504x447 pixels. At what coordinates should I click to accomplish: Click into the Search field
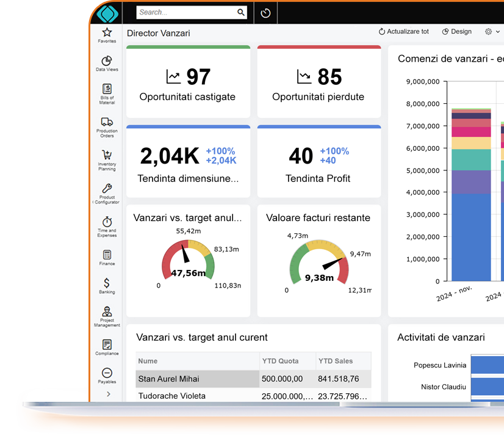(186, 12)
